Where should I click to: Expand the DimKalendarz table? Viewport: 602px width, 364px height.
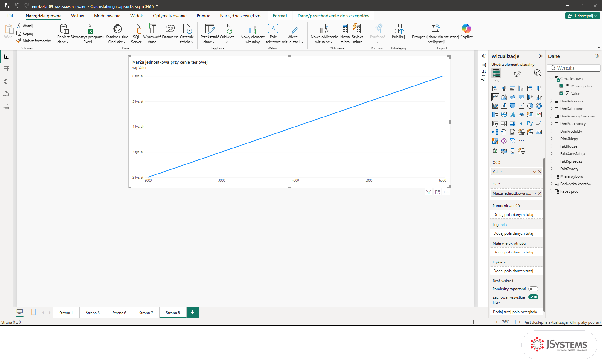[552, 101]
